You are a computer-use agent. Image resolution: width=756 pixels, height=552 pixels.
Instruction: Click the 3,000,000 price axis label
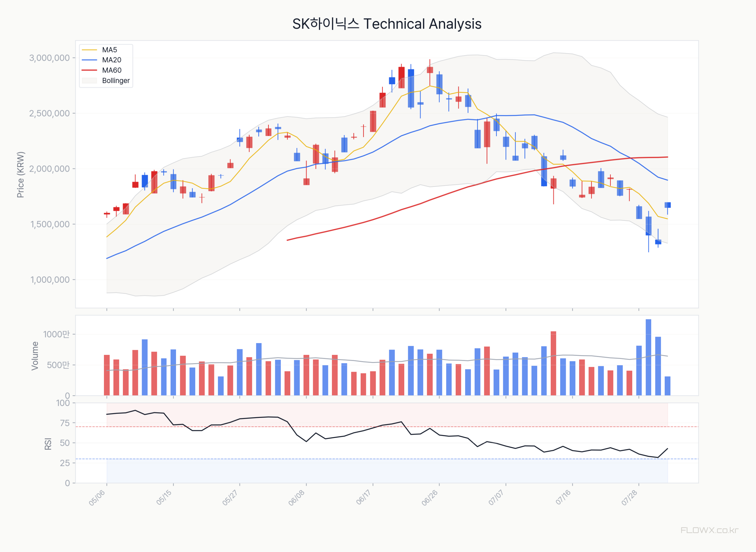49,58
